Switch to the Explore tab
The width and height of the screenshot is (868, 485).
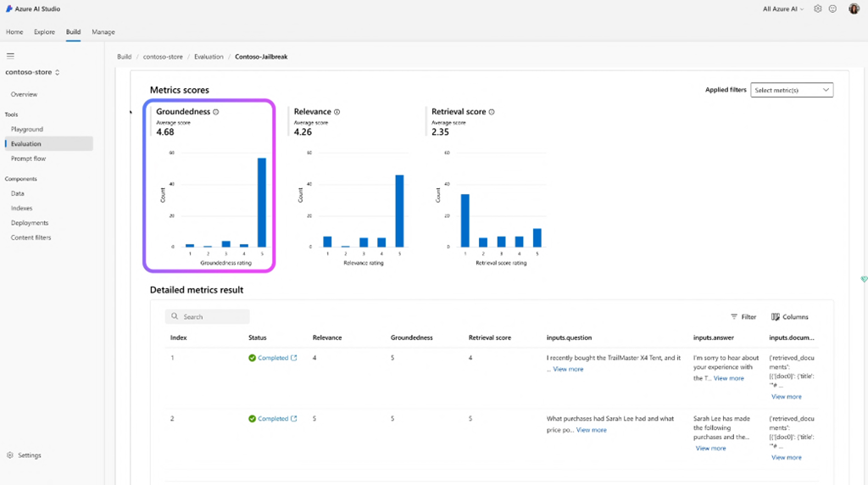pos(44,32)
